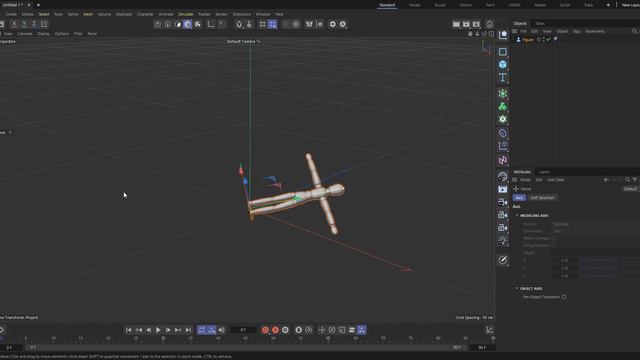Click the magnet Snap icon in top toolbar

[x=239, y=24]
